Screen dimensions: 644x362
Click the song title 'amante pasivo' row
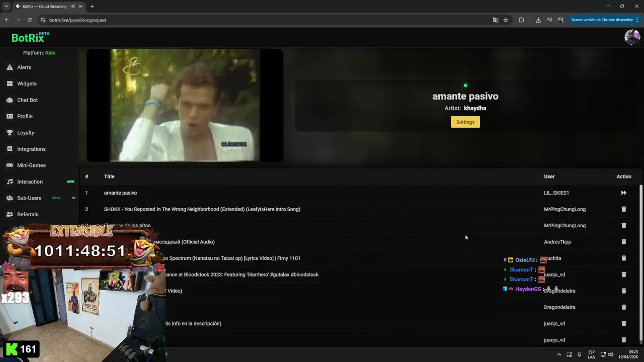click(120, 193)
